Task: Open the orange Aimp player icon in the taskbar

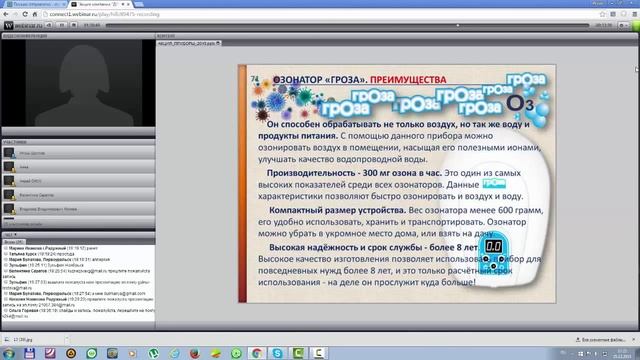Action: 71,353
